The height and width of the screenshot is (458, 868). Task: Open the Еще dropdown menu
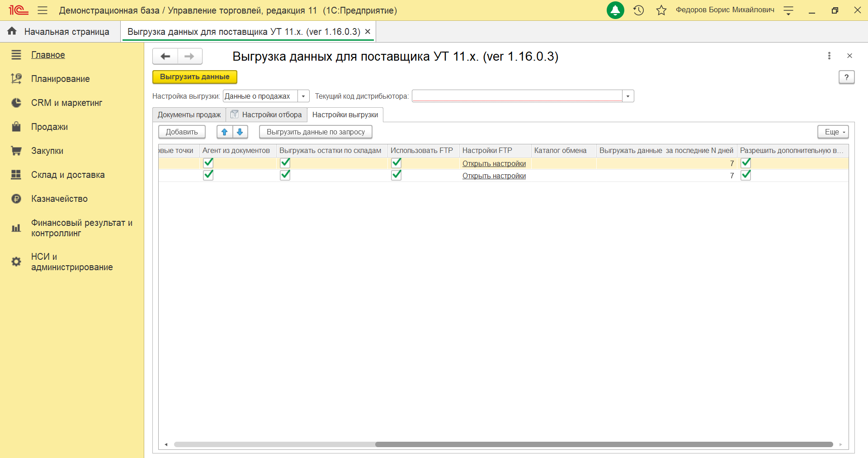[833, 132]
